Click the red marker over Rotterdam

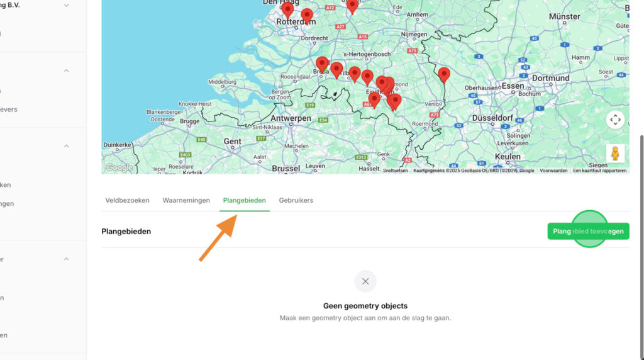(307, 16)
